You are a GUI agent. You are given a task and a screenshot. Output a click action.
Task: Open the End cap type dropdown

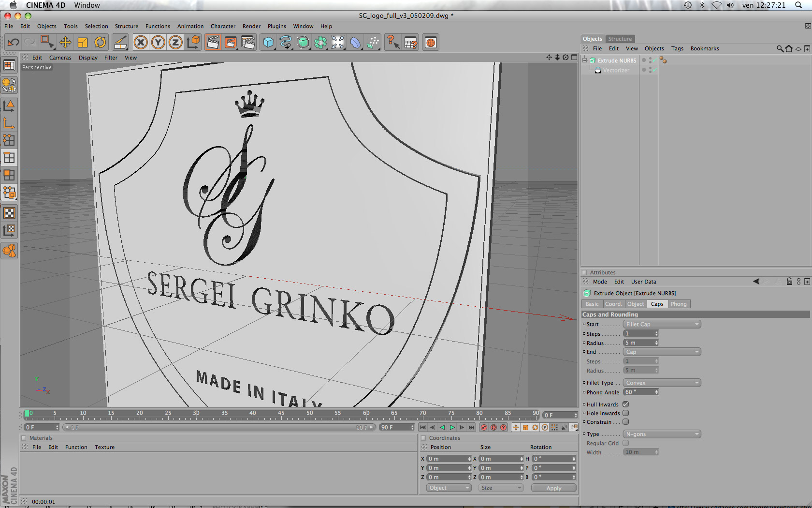662,352
